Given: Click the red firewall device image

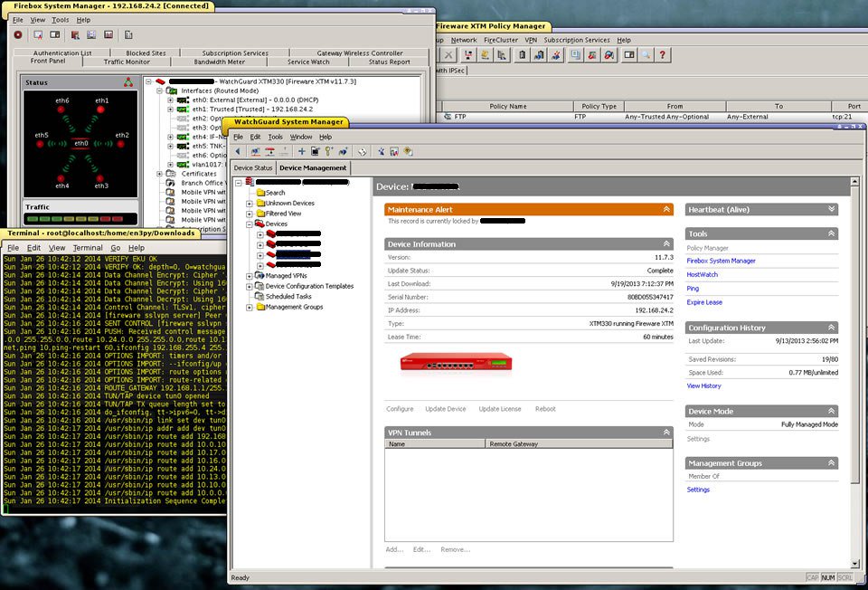Looking at the screenshot, I should coord(456,363).
